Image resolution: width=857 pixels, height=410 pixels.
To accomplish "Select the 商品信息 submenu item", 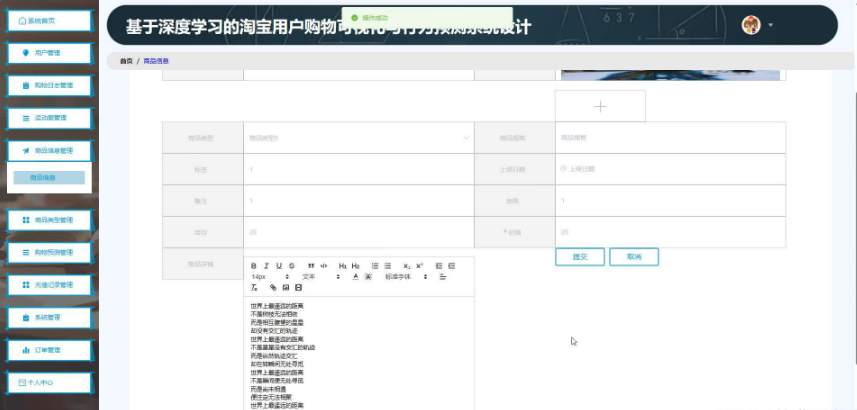I will click(x=49, y=178).
